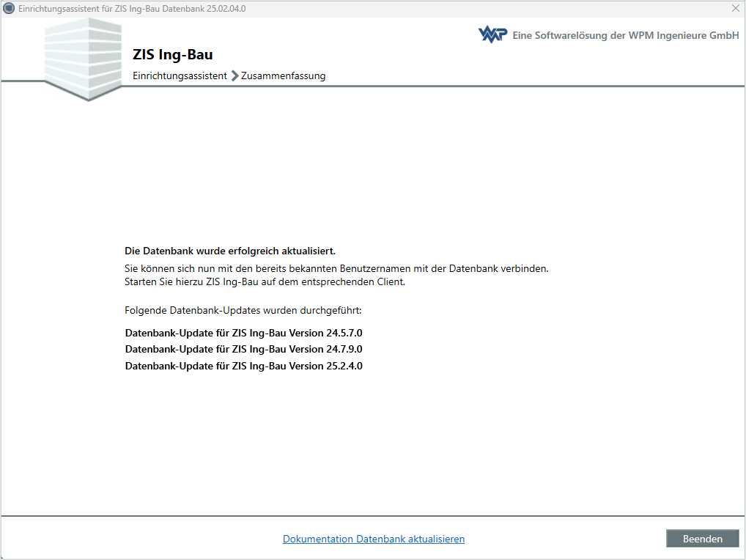The image size is (746, 560).
Task: Select the Version 24.5.7.0 update entry
Action: pyautogui.click(x=243, y=333)
